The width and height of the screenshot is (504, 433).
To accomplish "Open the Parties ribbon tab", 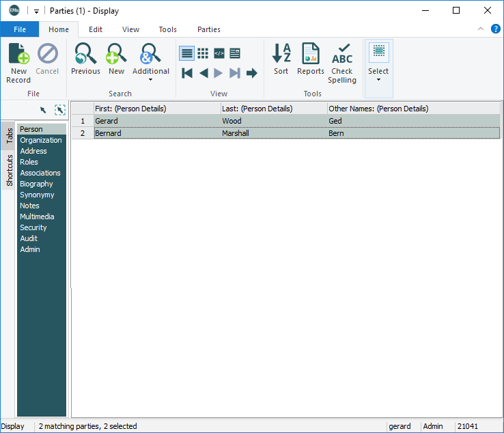I will 209,29.
